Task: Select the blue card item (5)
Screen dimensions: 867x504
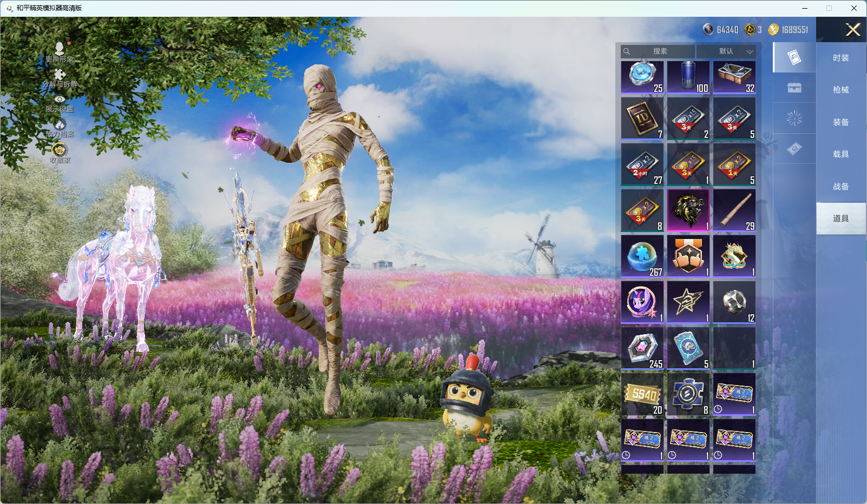Action: click(688, 348)
